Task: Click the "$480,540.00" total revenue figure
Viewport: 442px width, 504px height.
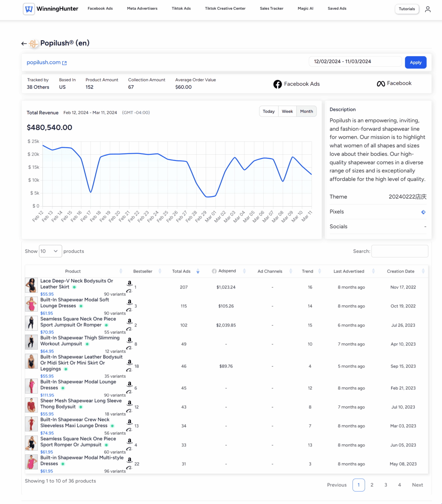Action: point(50,128)
